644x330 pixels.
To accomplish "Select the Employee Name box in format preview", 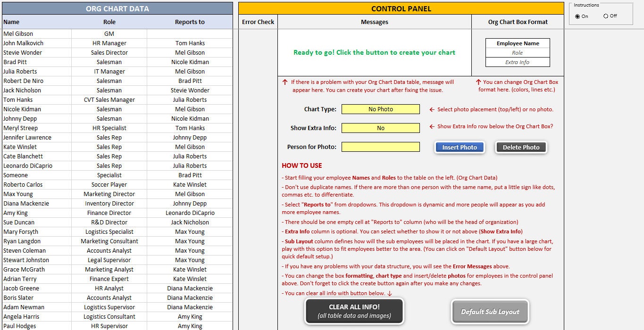I will tap(518, 43).
